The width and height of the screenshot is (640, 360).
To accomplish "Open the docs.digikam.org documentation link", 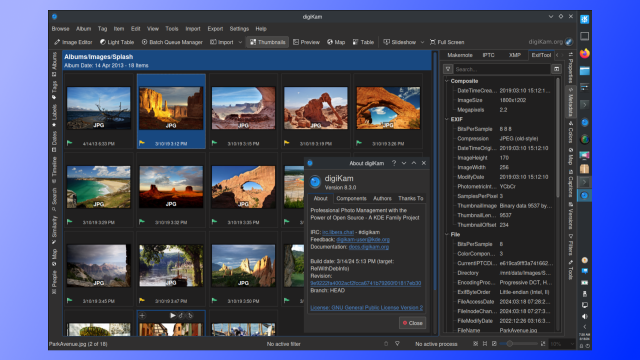I will (x=369, y=247).
